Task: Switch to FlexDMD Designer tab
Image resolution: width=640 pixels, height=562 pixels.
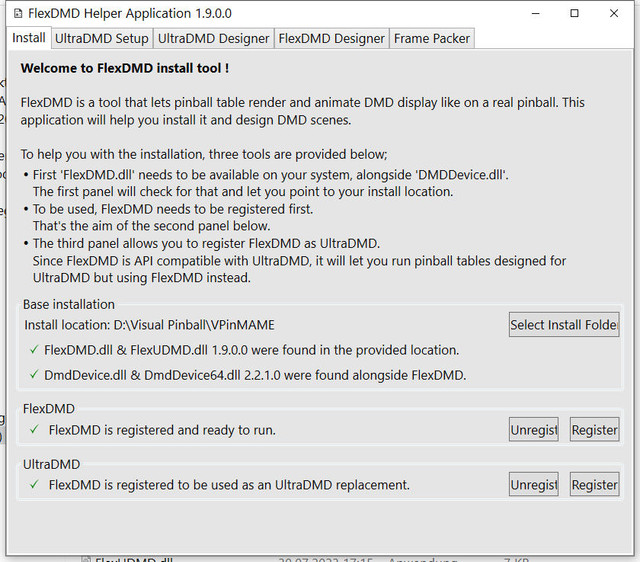Action: point(331,38)
